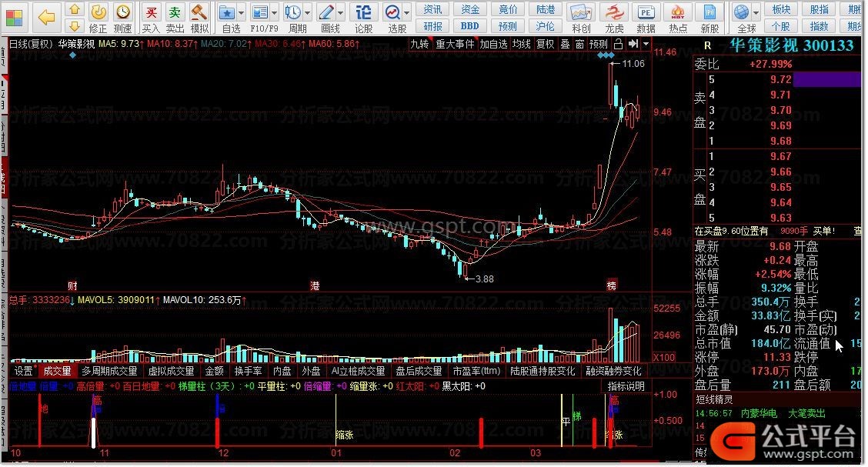Image resolution: width=868 pixels, height=467 pixels.
Task: Go back with the yellow left arrow
Action: click(x=46, y=18)
